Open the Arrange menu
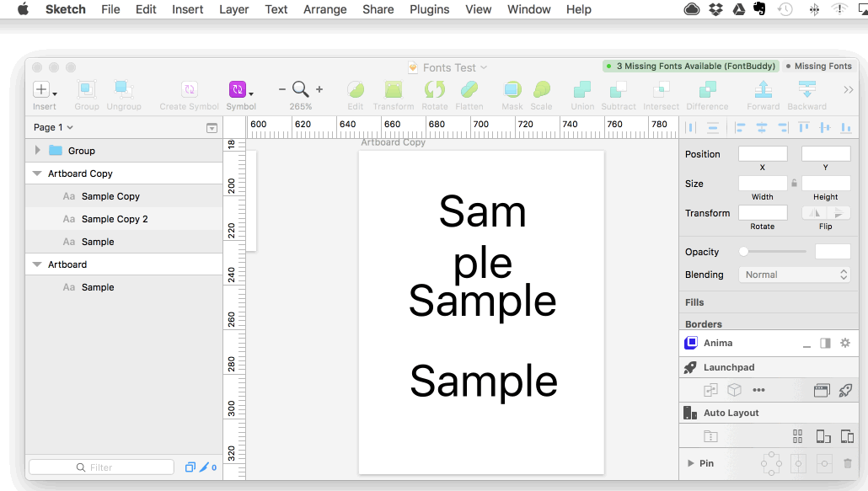 tap(324, 9)
